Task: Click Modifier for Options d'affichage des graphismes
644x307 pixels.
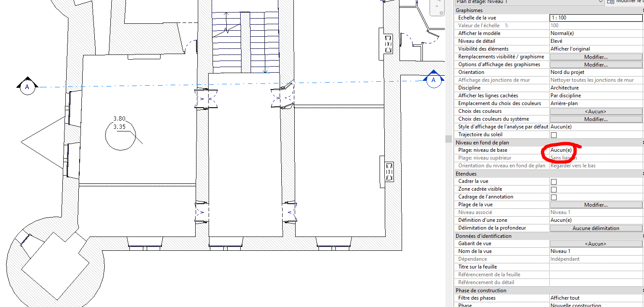Action: 596,64
